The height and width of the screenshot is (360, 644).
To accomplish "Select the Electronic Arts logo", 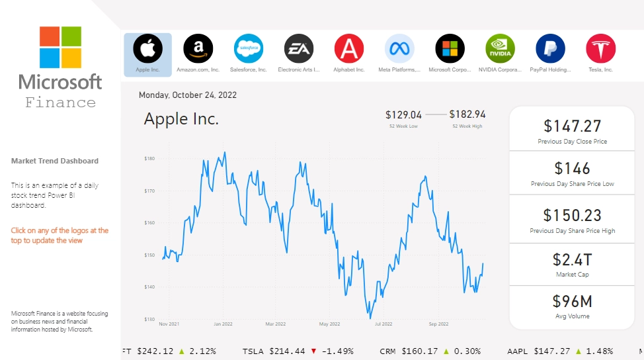I will pos(299,48).
